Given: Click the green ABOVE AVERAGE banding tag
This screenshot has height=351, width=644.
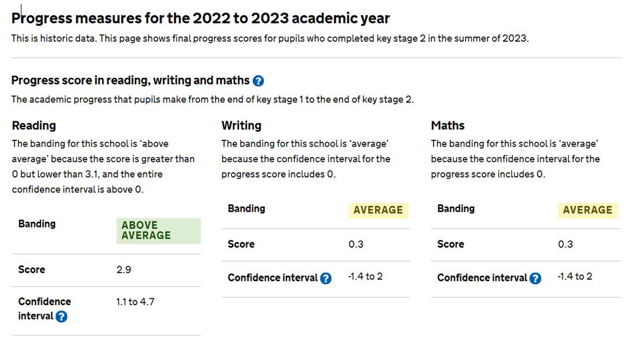Looking at the screenshot, I should [158, 230].
